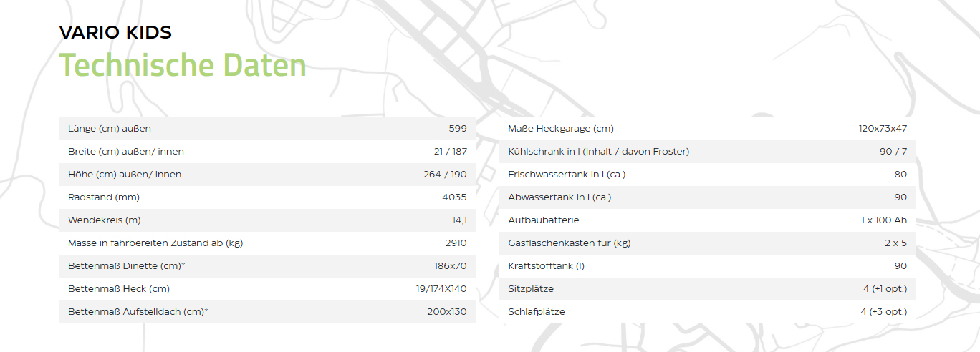The width and height of the screenshot is (980, 352).
Task: Select the Aufbaubatterie 1 x 100 Ah value
Action: [884, 220]
